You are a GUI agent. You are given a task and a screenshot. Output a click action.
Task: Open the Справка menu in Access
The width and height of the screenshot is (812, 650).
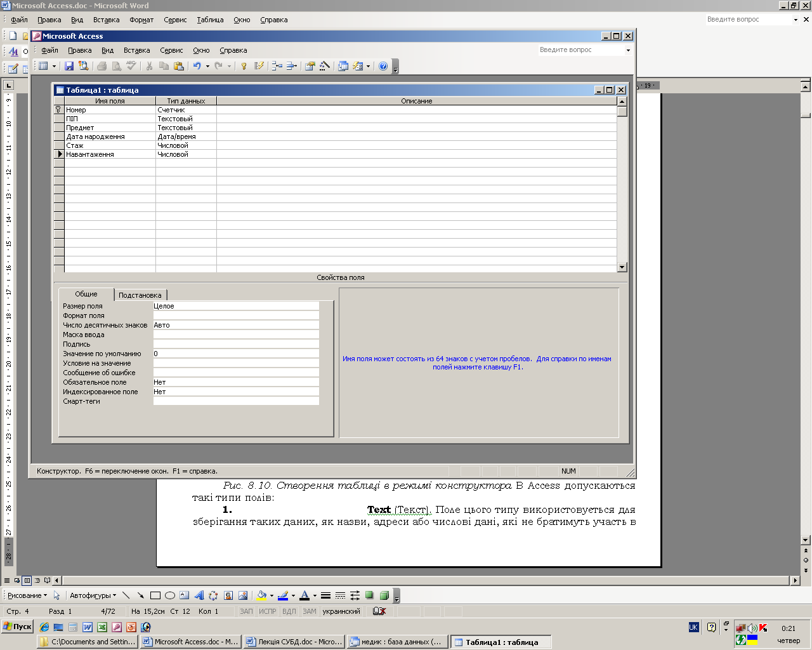tap(233, 50)
